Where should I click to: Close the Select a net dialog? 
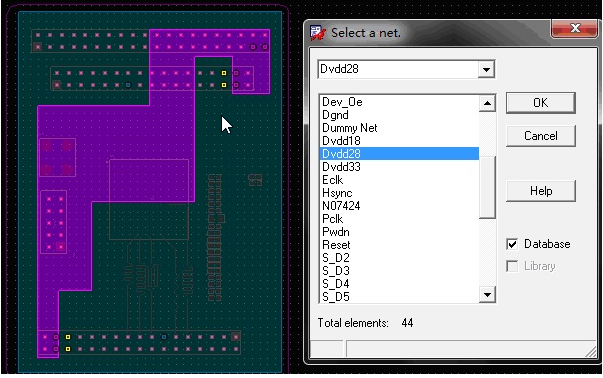pos(575,28)
